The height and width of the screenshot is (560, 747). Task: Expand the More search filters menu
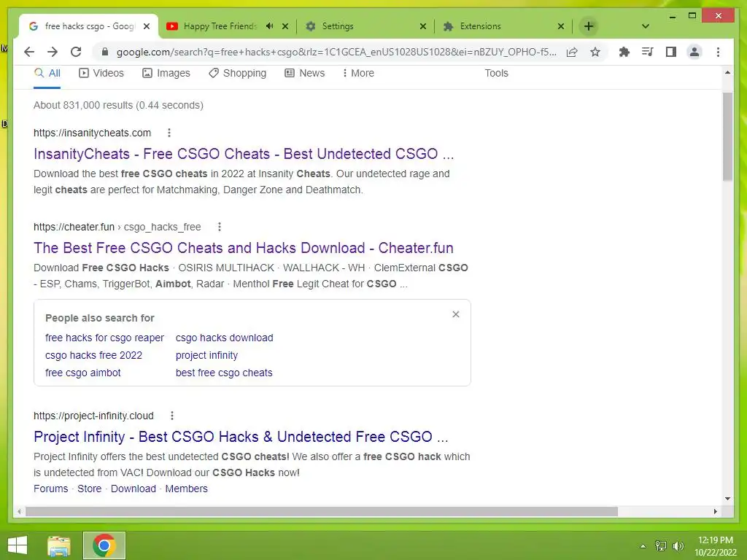[358, 74]
